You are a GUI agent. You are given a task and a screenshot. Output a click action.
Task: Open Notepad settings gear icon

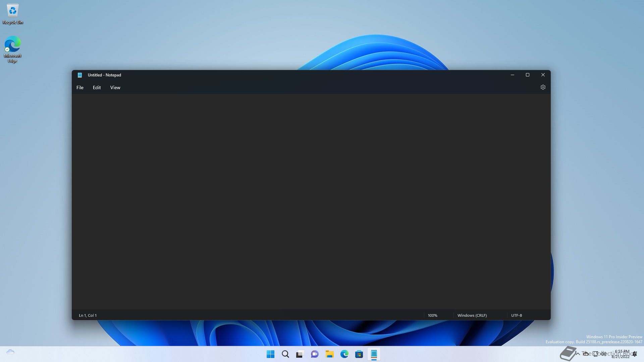[x=543, y=87]
